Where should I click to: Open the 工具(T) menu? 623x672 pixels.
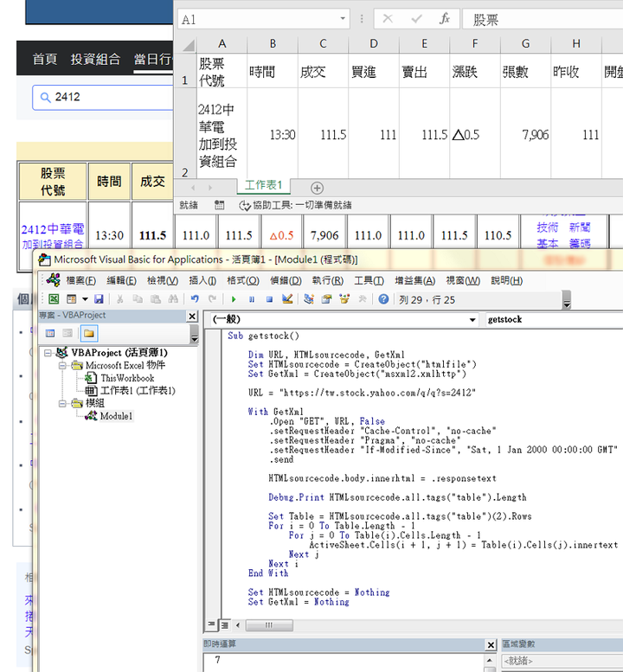point(369,281)
